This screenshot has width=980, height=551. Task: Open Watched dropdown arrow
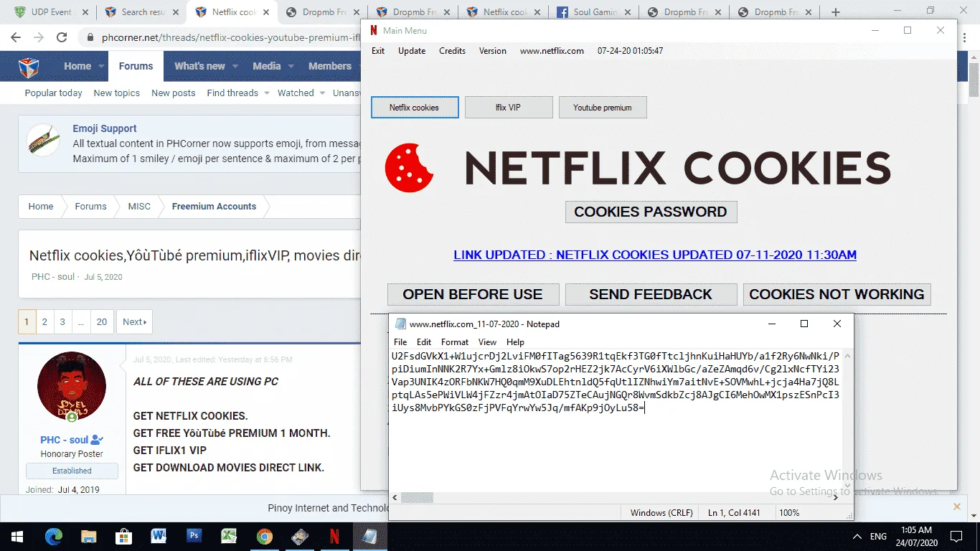click(322, 93)
